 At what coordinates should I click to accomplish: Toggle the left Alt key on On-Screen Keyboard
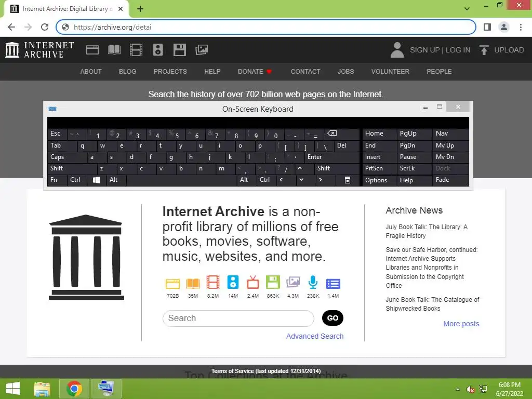tap(116, 180)
